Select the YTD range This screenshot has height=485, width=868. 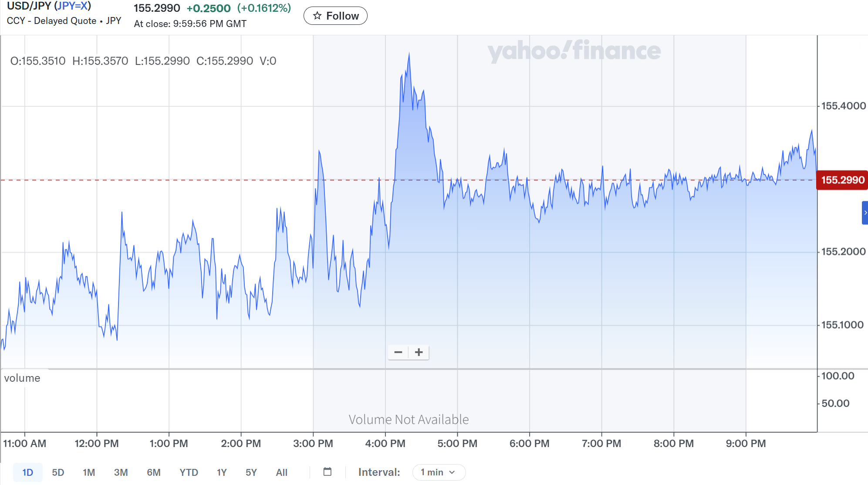[x=189, y=472]
